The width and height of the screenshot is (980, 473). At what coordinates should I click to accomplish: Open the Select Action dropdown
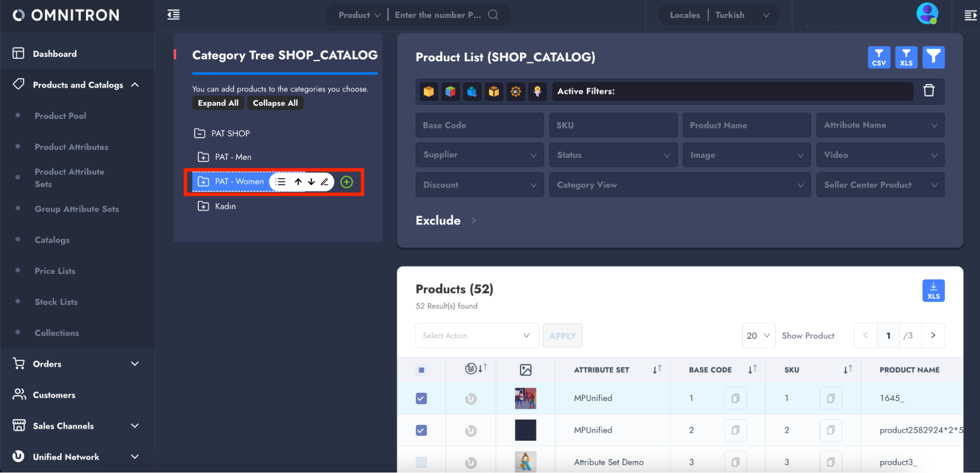click(477, 336)
